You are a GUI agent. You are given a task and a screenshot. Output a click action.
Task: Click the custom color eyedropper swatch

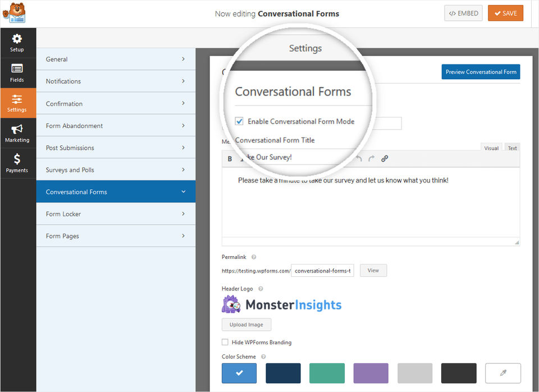503,373
